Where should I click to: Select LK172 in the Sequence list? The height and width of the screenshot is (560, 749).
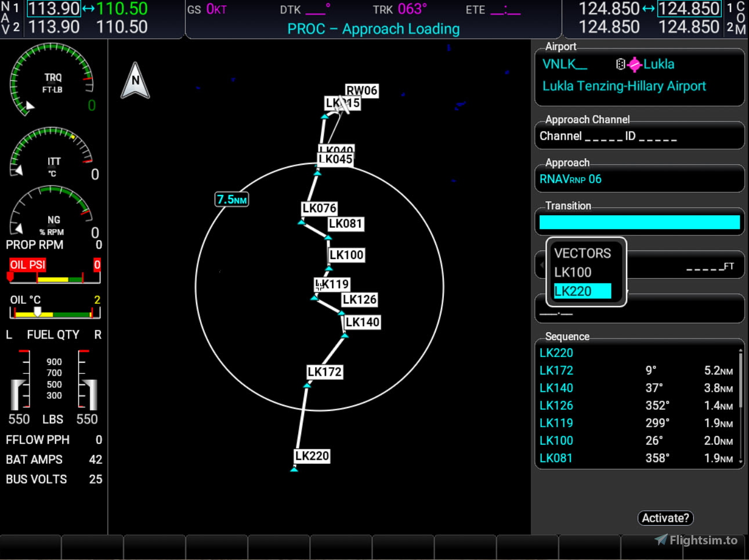[x=555, y=370]
